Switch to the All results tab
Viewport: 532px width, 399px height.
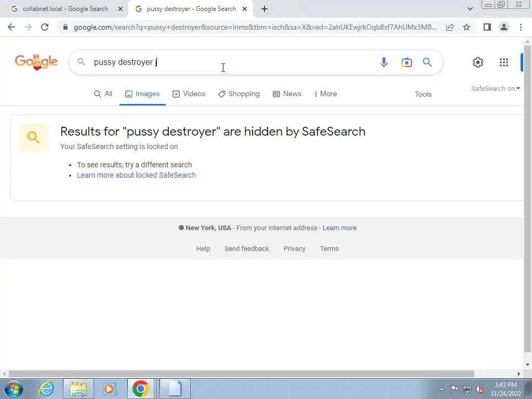(103, 94)
